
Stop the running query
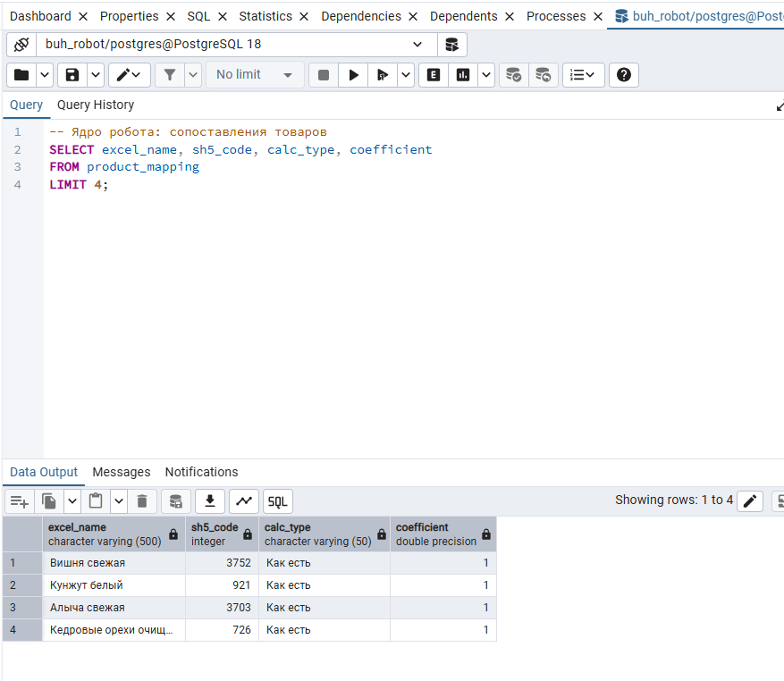[x=324, y=75]
